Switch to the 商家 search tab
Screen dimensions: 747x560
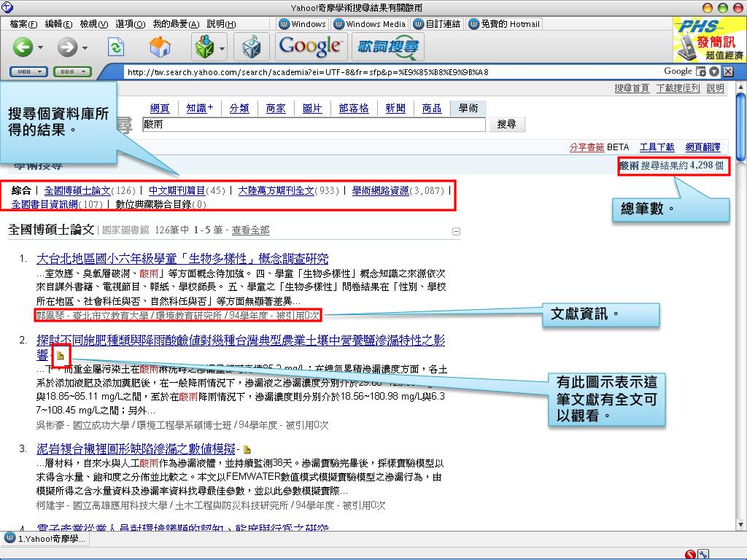(276, 108)
